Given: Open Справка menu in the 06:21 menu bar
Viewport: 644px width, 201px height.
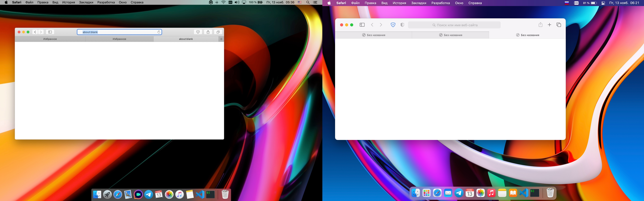Looking at the screenshot, I should tap(475, 3).
